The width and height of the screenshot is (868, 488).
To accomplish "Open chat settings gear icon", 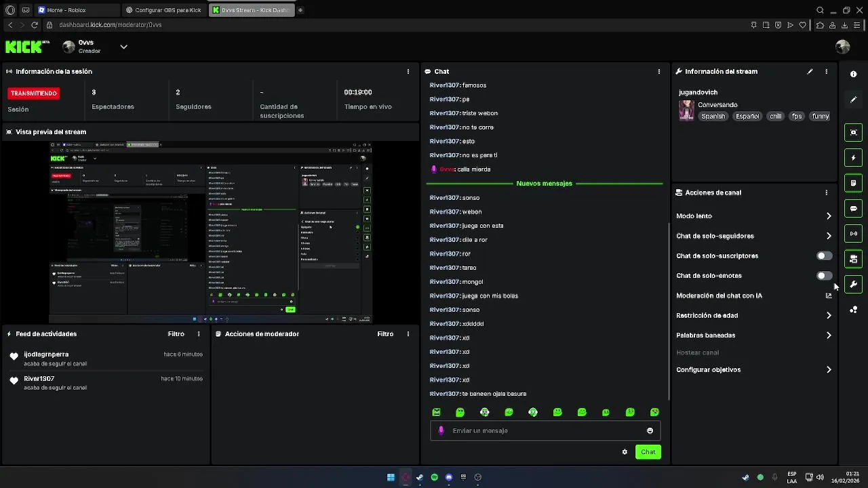I will click(x=625, y=452).
